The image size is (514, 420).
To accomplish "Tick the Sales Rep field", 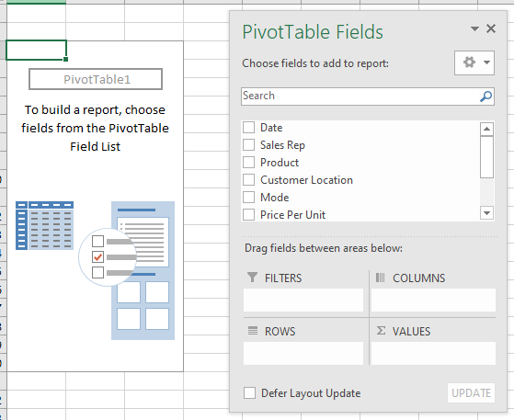I will pyautogui.click(x=249, y=144).
